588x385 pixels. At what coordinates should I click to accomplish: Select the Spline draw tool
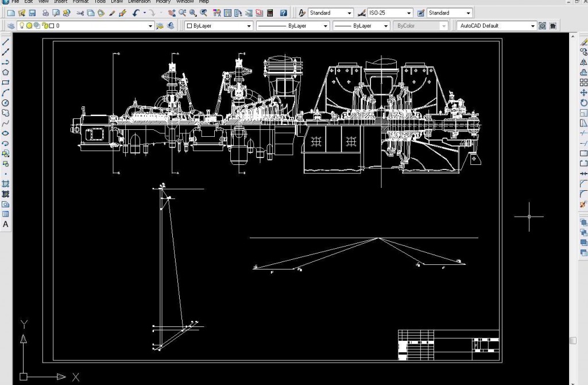[x=6, y=123]
